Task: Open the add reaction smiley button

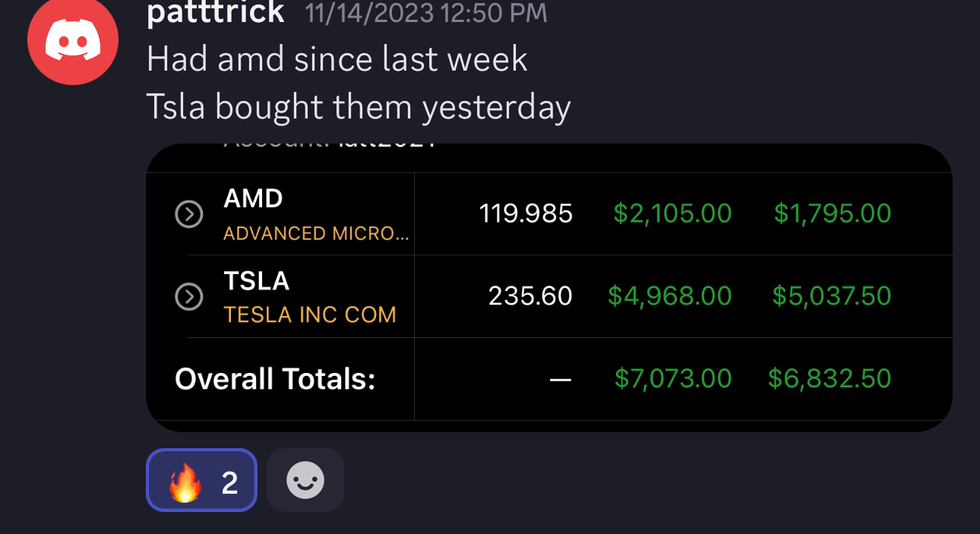Action: (305, 480)
